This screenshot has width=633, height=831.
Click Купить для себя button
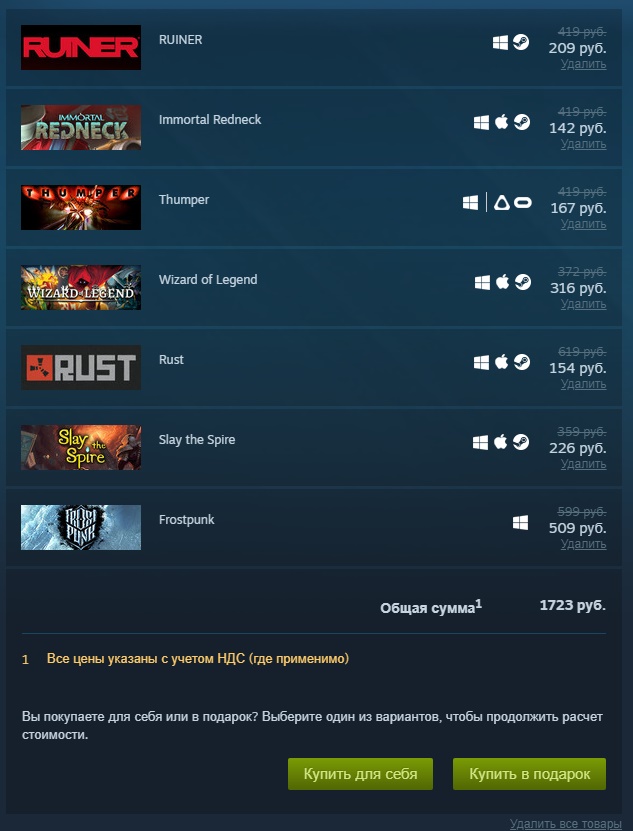(x=361, y=774)
